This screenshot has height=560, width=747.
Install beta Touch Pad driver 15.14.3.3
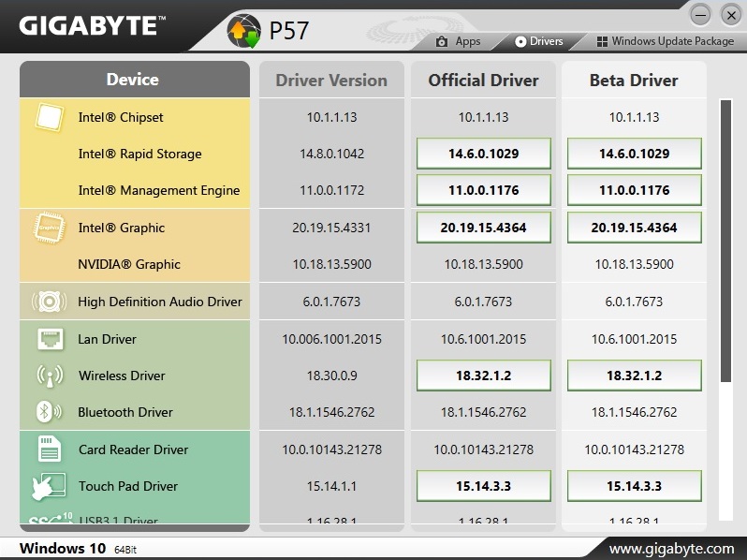pyautogui.click(x=634, y=486)
